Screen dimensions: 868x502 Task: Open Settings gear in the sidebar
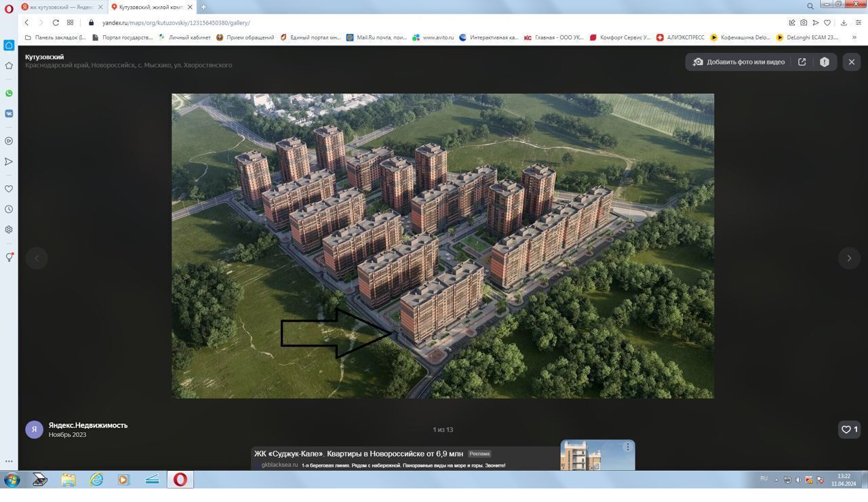pos(9,229)
